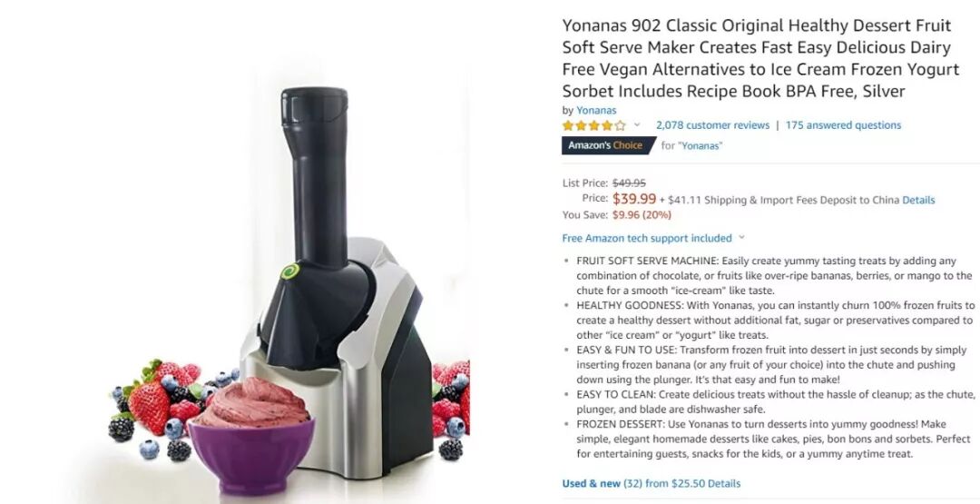
Task: Open the 175 answered questions link
Action: tap(843, 125)
